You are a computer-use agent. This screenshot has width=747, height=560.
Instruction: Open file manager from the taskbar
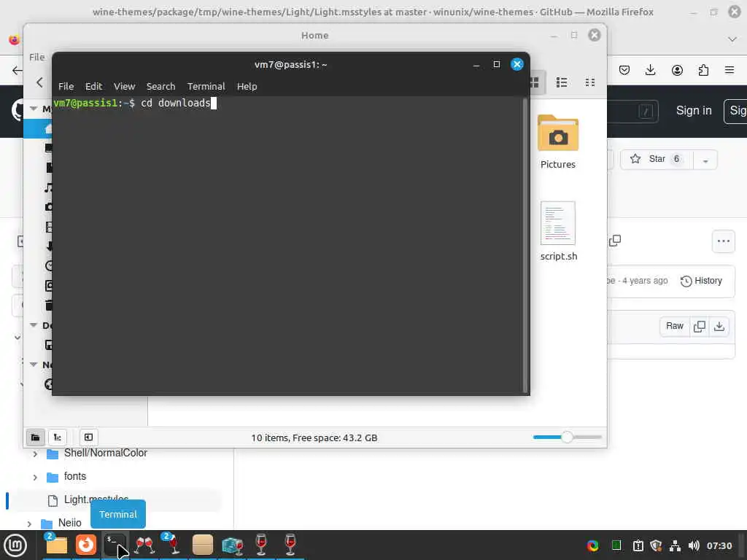tap(57, 545)
